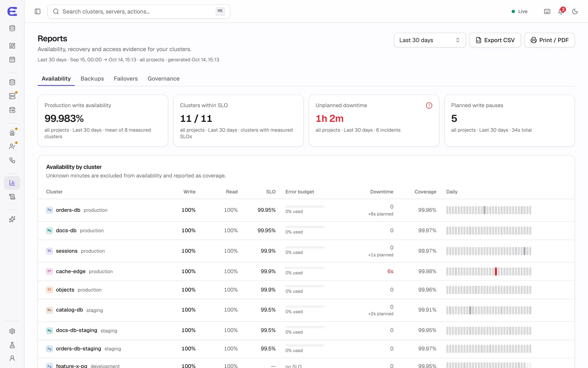
Task: Switch to the Failovers tab
Action: 126,79
